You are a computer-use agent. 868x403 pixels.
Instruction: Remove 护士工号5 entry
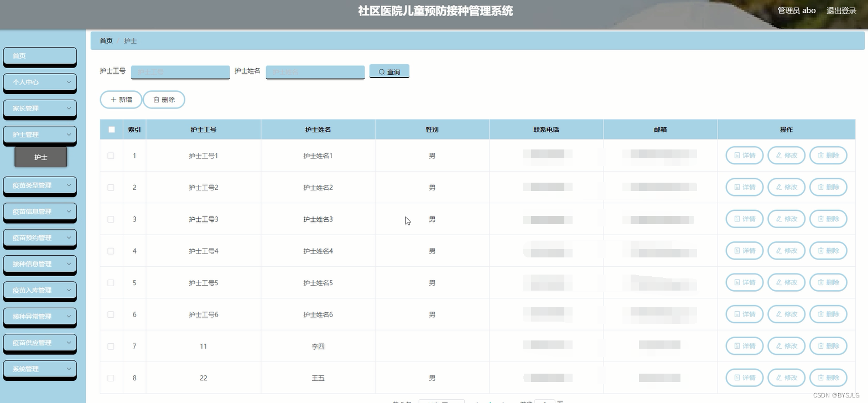click(x=828, y=282)
